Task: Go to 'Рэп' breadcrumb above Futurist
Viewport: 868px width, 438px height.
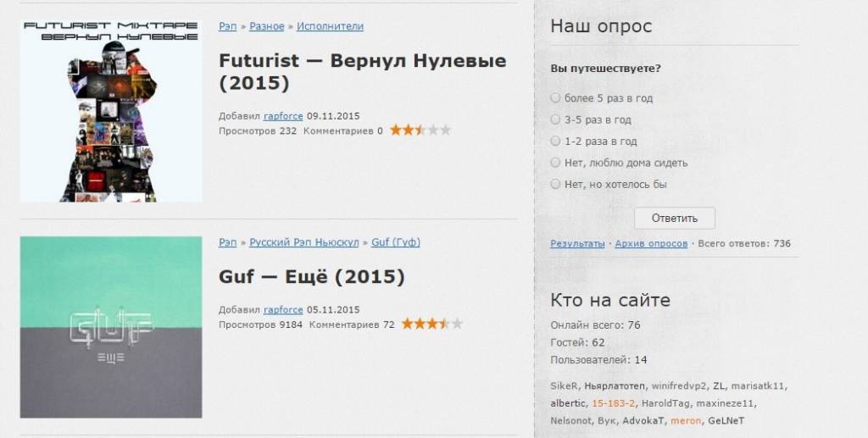Action: [227, 26]
